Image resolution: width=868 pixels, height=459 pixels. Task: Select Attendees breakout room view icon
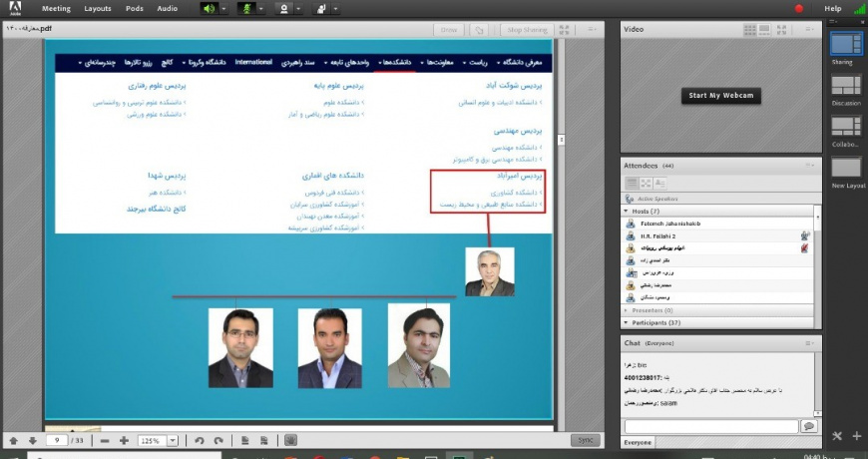coord(646,183)
